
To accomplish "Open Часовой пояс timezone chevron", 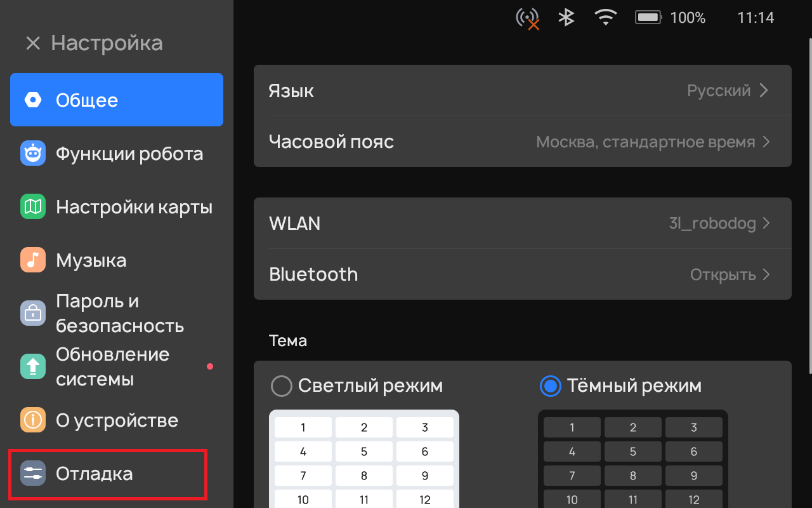I will 766,142.
